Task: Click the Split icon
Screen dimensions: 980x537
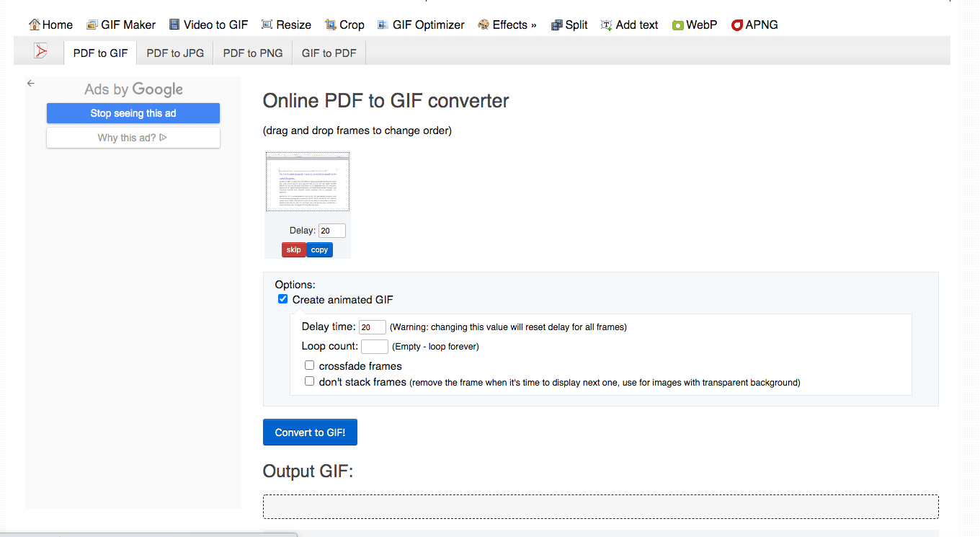Action: [x=556, y=25]
